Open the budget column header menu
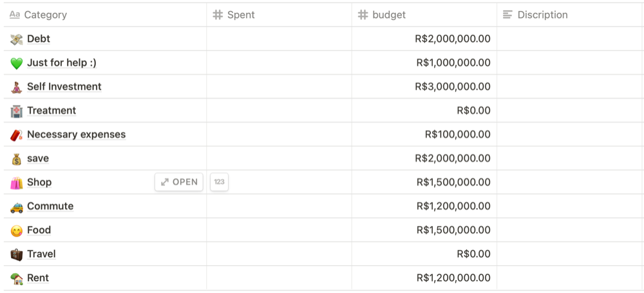 (x=389, y=15)
